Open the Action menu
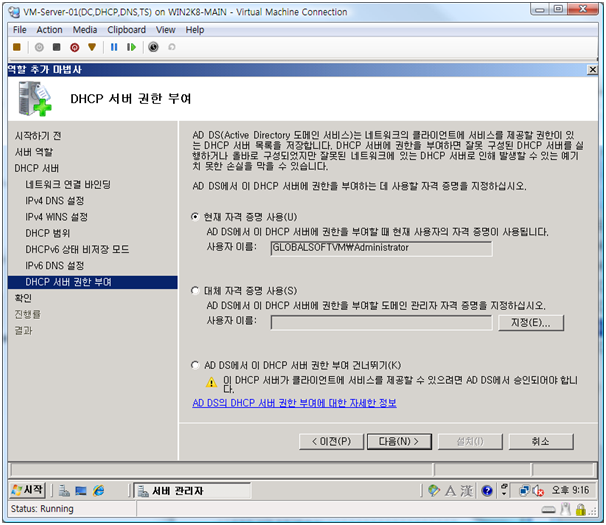This screenshot has height=525, width=606. 49,30
